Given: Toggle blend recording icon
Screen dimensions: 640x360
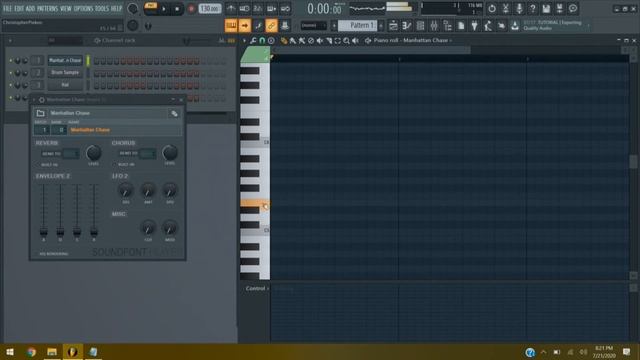Looking at the screenshot, I should pos(271,9).
